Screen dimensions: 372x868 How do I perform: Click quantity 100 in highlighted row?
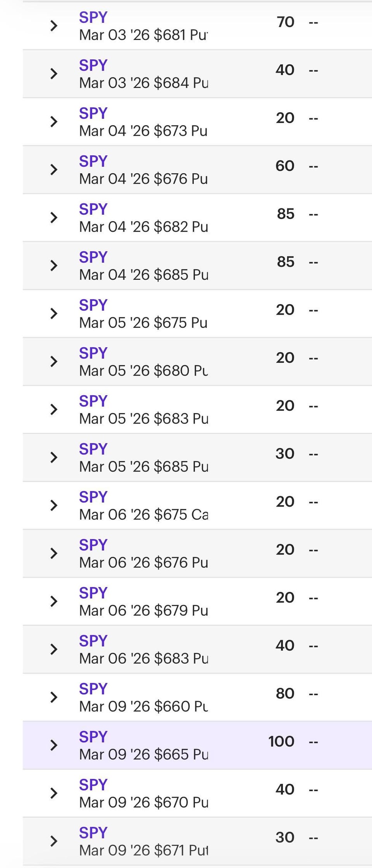[x=281, y=741]
